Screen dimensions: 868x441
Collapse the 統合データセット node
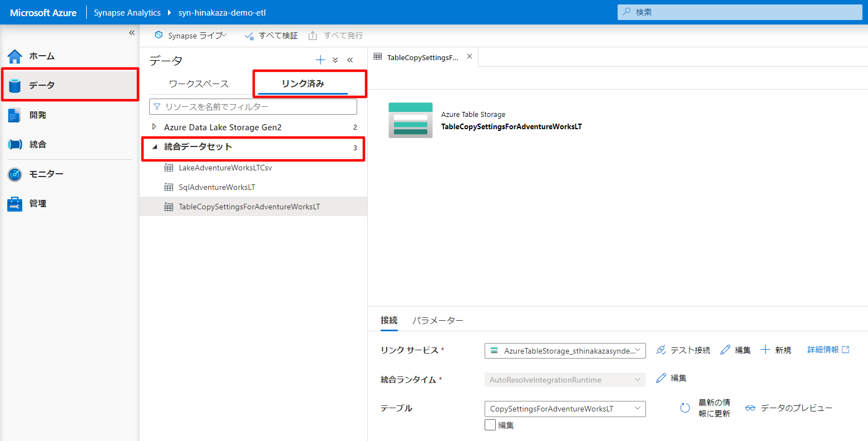pyautogui.click(x=155, y=147)
